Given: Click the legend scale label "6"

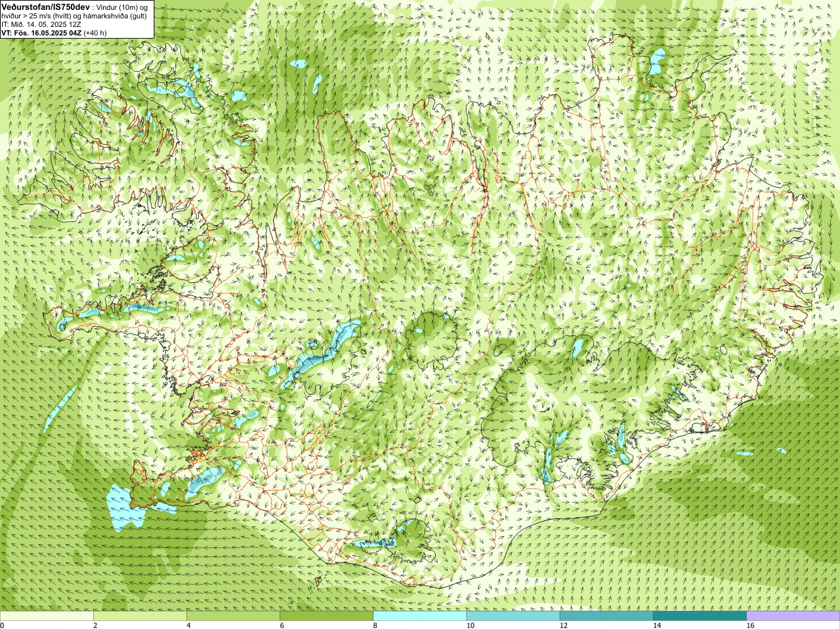Looking at the screenshot, I should pos(282,625).
